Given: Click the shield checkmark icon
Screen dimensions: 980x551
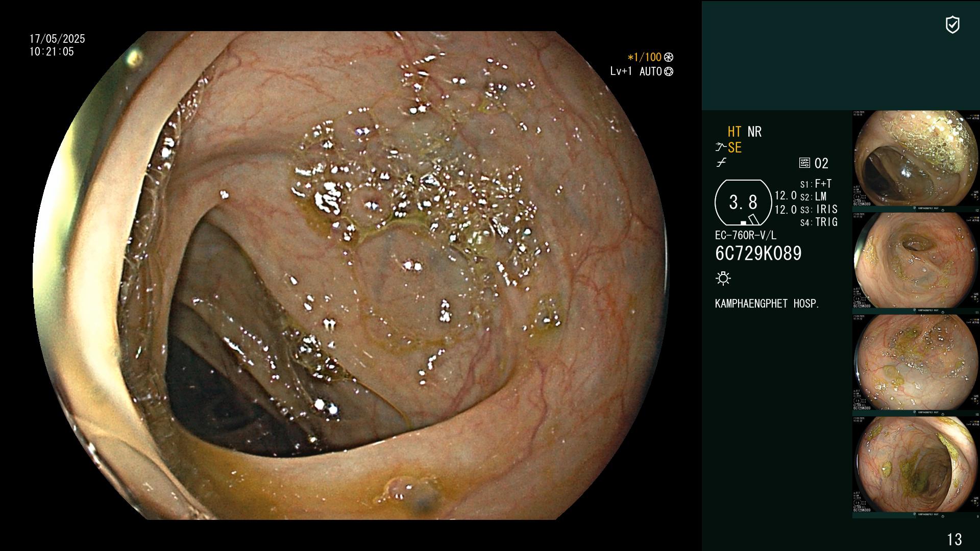Looking at the screenshot, I should click(952, 24).
